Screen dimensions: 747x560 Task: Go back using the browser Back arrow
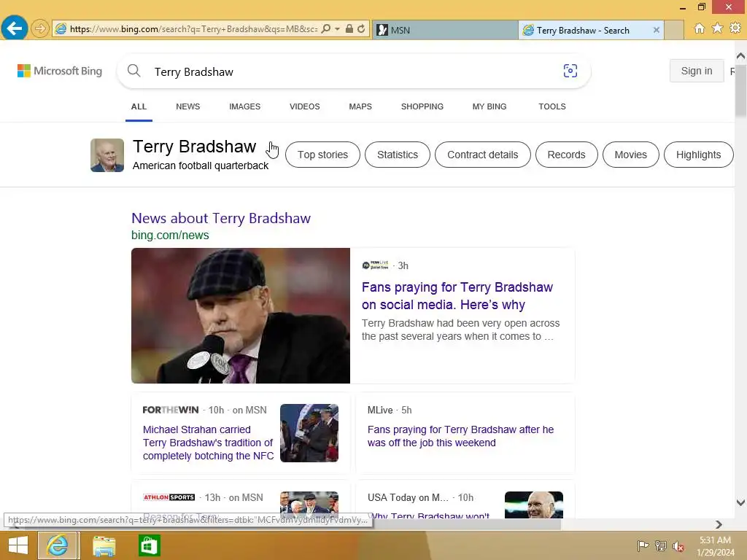pos(15,28)
